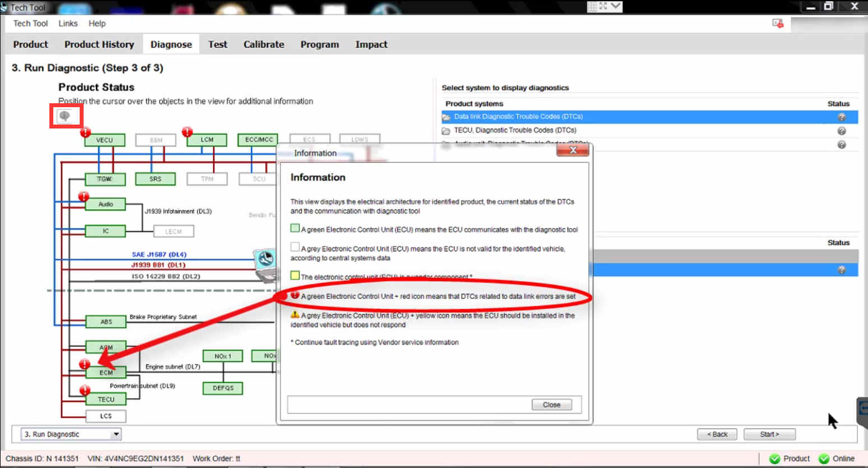Screen dimensions: 868x468
Task: Switch to the Product tab
Action: coord(31,44)
